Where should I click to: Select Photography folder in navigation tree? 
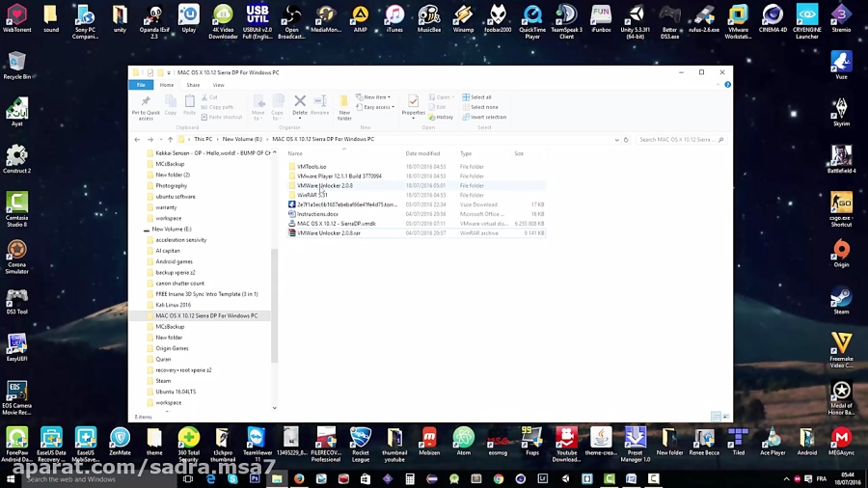pyautogui.click(x=171, y=186)
